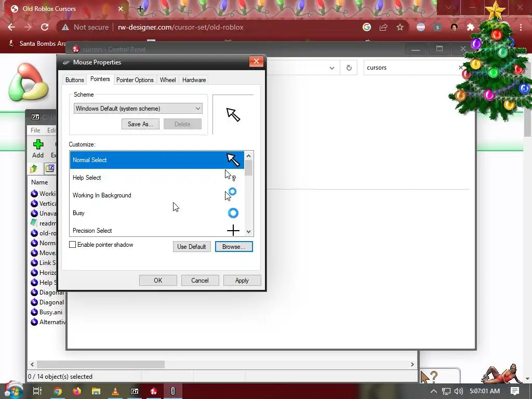Click the Save As... button
Screen dimensions: 532x399
(140, 124)
